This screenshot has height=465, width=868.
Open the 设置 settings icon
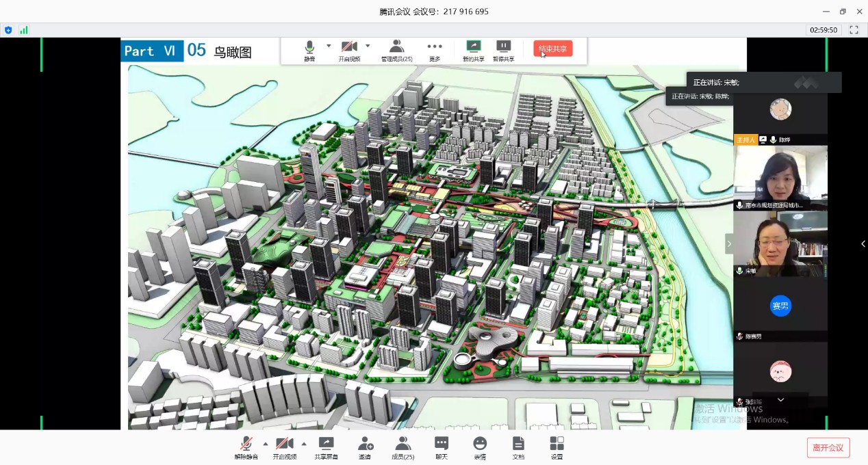pos(557,447)
